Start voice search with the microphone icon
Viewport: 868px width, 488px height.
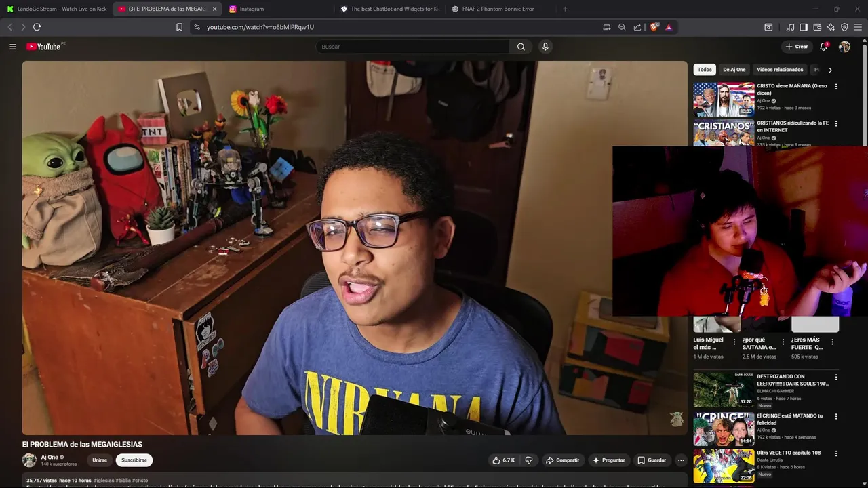pos(545,47)
